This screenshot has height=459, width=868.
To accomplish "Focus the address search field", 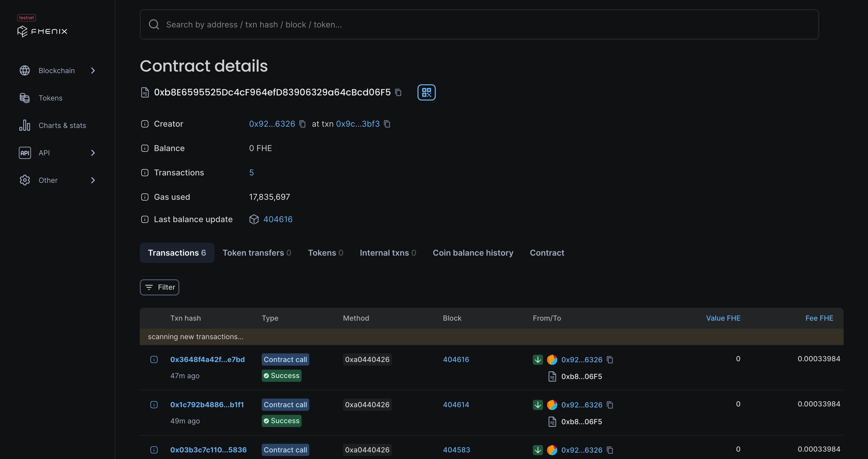I will [x=479, y=24].
